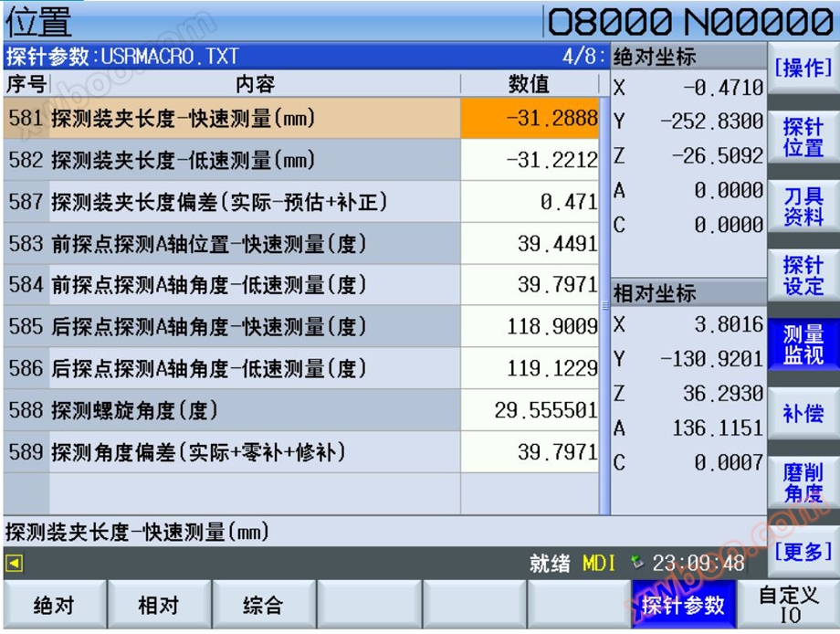
Task: Open the 探针位置 page
Action: tap(803, 137)
